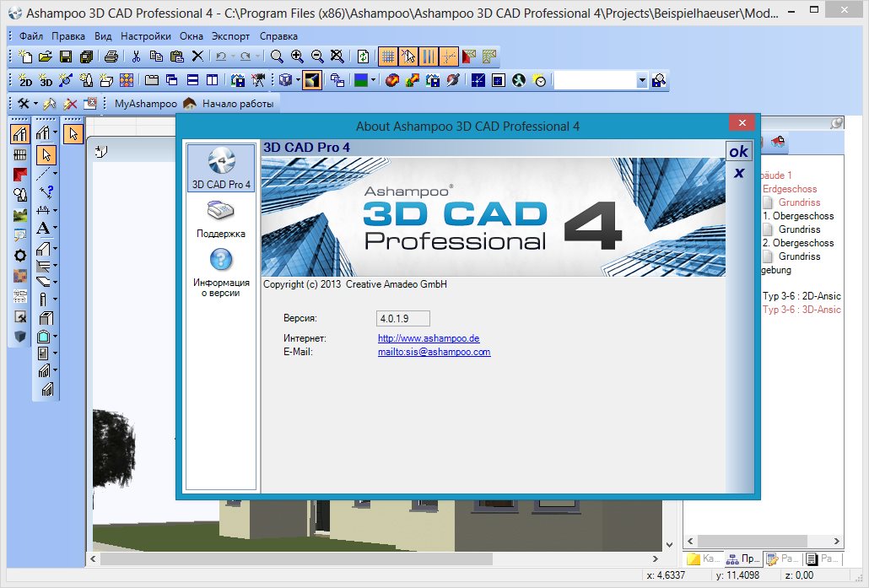Zoom in with the plus magnifier
The image size is (869, 588).
pyautogui.click(x=297, y=56)
